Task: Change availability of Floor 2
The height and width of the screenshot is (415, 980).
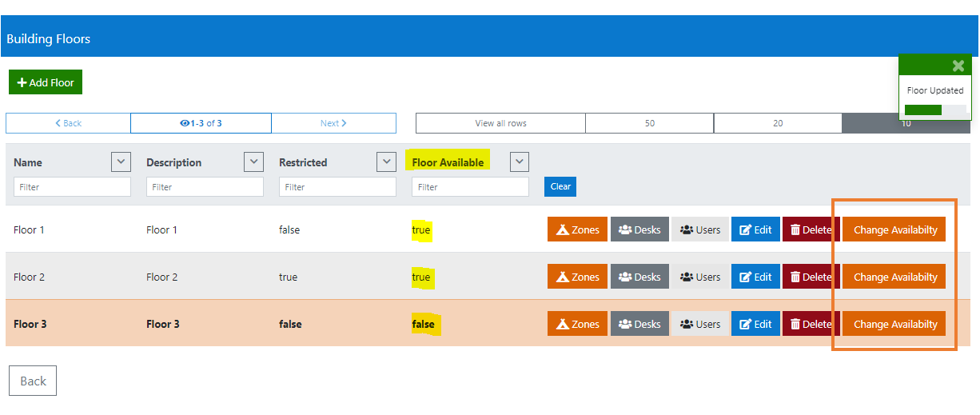Action: tap(894, 277)
